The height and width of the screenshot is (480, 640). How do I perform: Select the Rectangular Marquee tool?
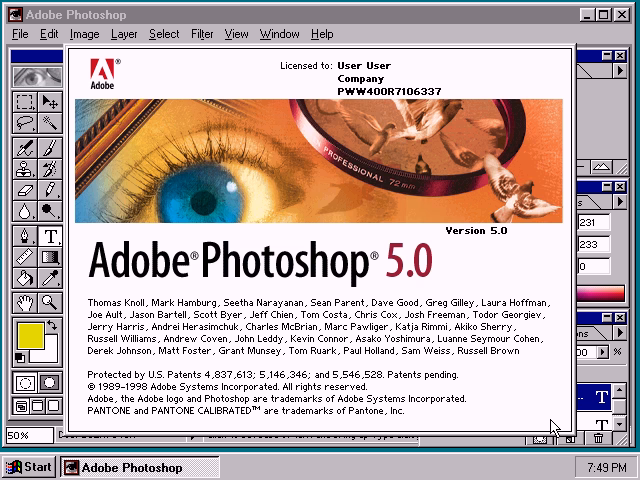tap(26, 102)
